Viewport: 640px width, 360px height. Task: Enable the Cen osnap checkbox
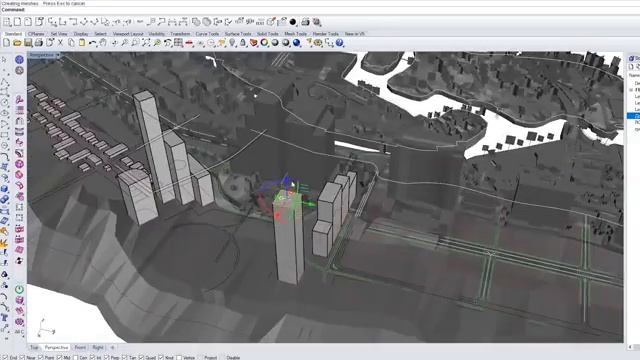pyautogui.click(x=75, y=358)
